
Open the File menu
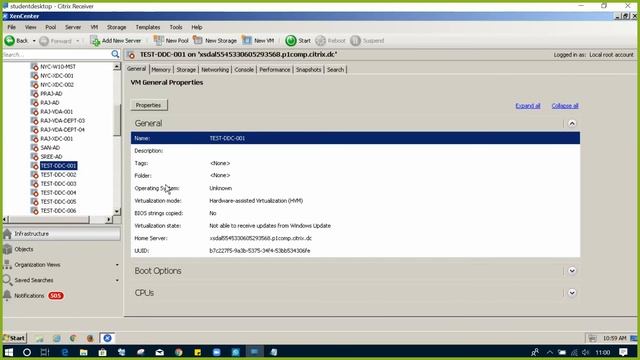click(x=11, y=27)
